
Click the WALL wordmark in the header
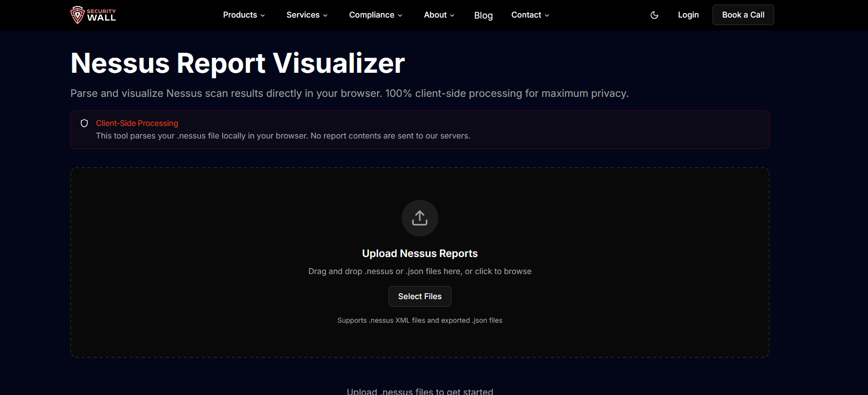coord(101,18)
